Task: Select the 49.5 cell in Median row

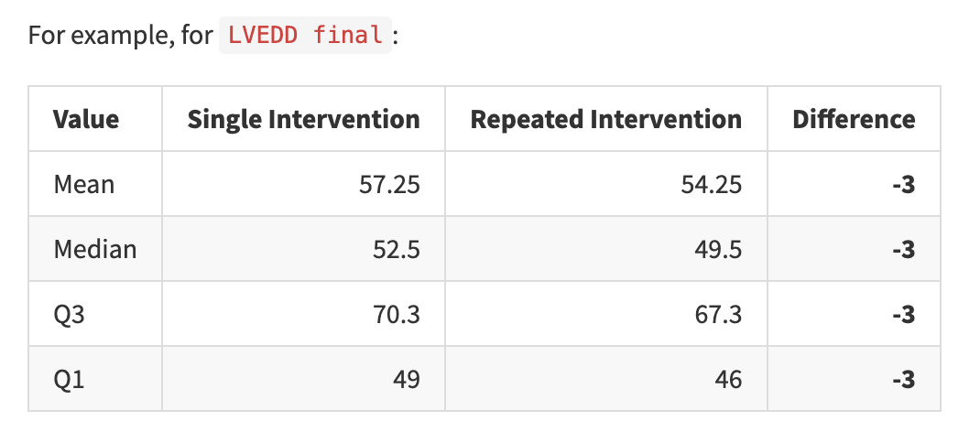Action: (717, 249)
